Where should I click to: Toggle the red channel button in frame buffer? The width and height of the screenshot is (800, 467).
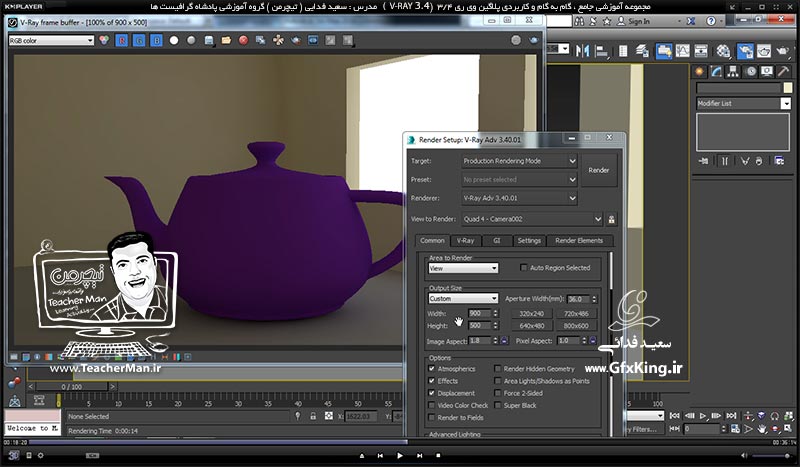(x=121, y=40)
